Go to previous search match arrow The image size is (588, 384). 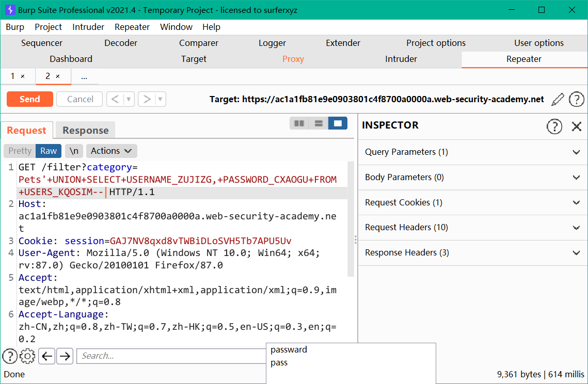47,356
